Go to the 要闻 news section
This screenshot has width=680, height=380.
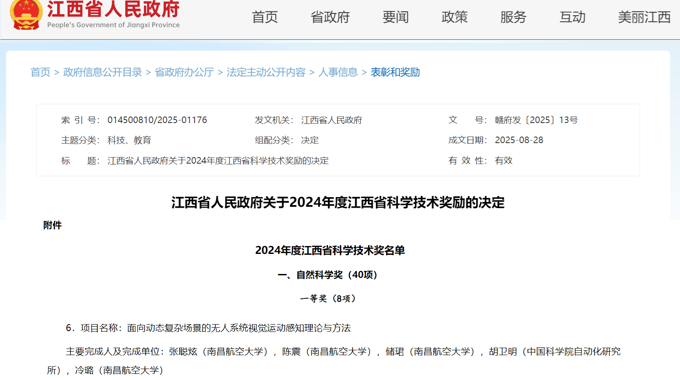pos(396,17)
